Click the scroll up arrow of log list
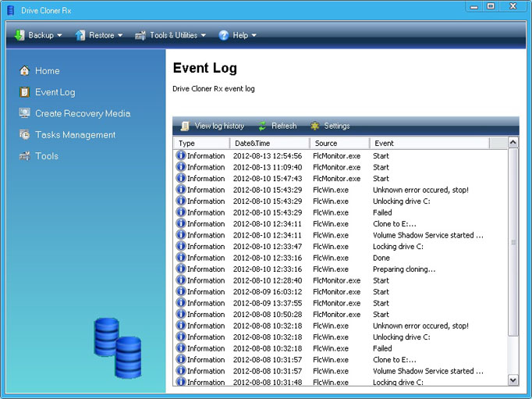 tap(513, 143)
